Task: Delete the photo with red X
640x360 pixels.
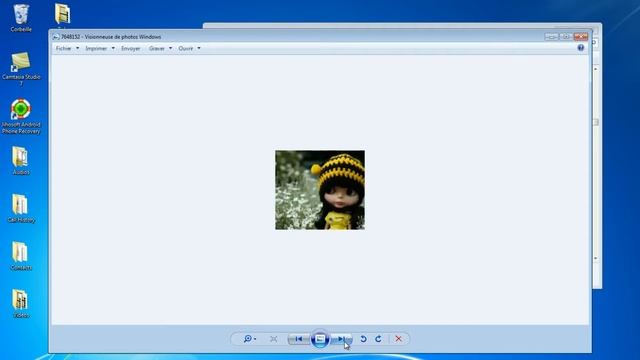Action: coord(398,339)
